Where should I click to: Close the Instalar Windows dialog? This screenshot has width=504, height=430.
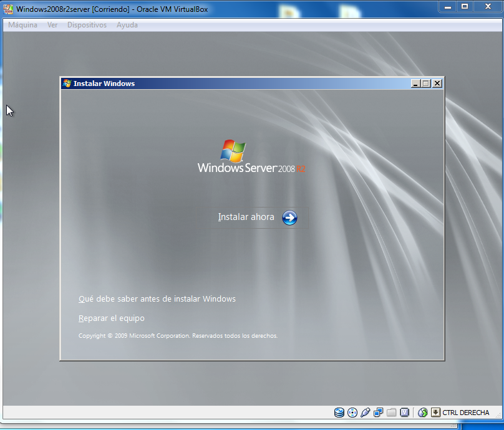point(437,84)
